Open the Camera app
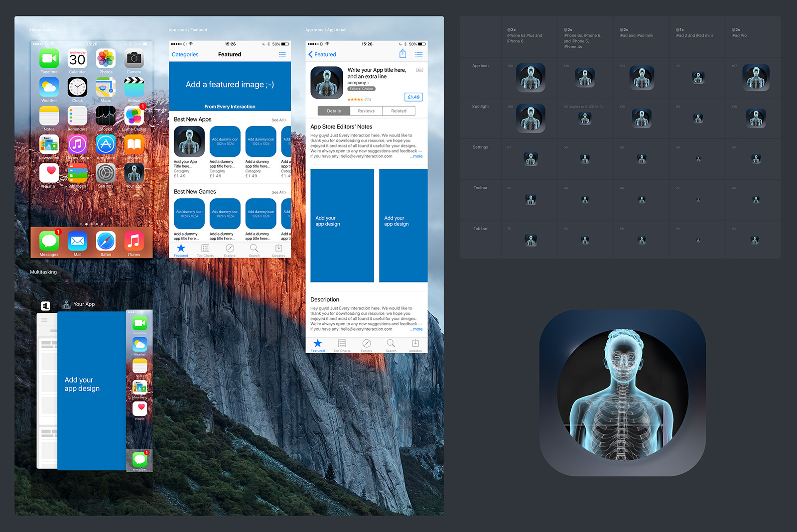797x532 pixels. click(133, 58)
